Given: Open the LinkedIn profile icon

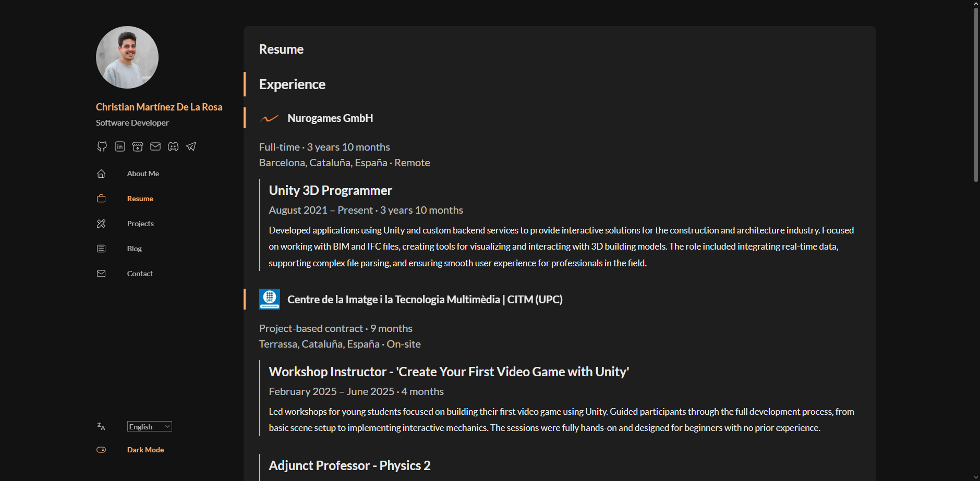Looking at the screenshot, I should [120, 146].
